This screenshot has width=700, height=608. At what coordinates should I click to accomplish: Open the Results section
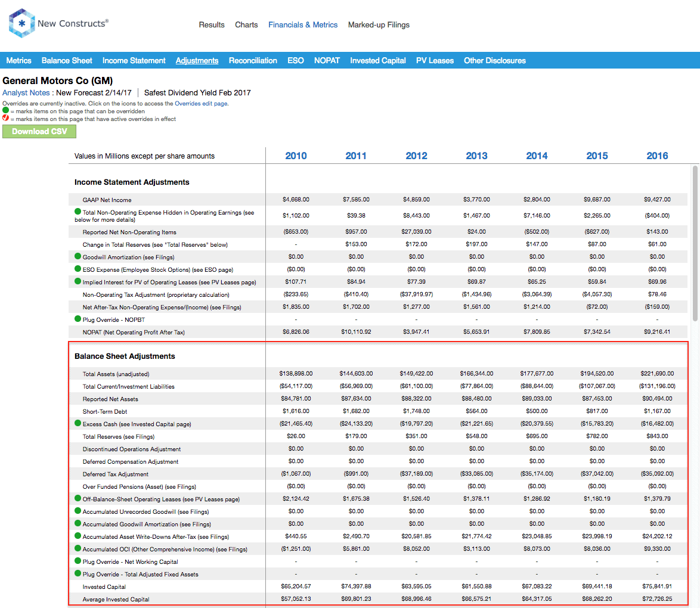(212, 25)
